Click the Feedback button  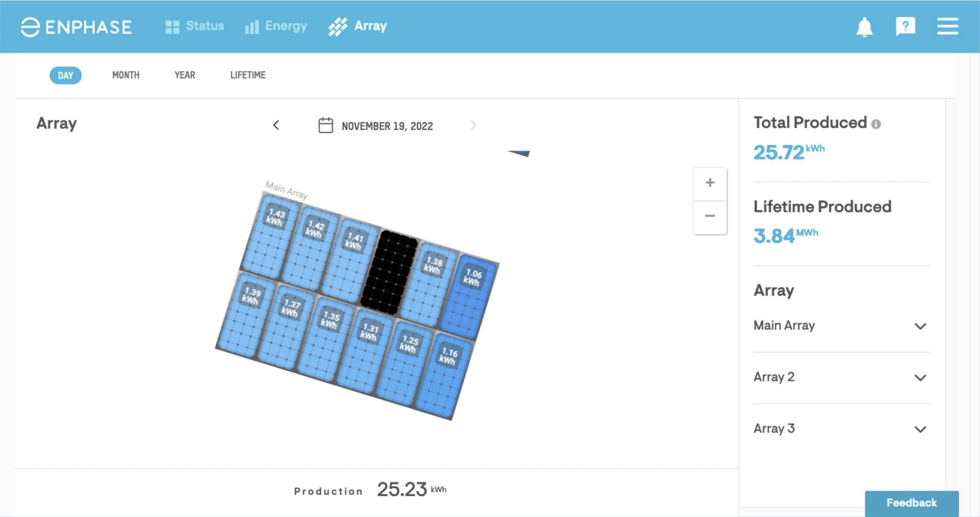[911, 503]
